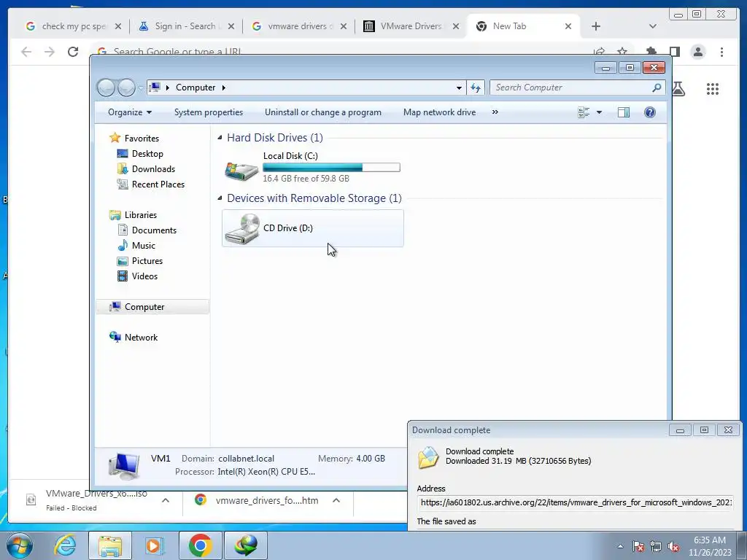Toggle Chrome side panel icon
Image resolution: width=747 pixels, height=560 pixels.
[x=675, y=52]
